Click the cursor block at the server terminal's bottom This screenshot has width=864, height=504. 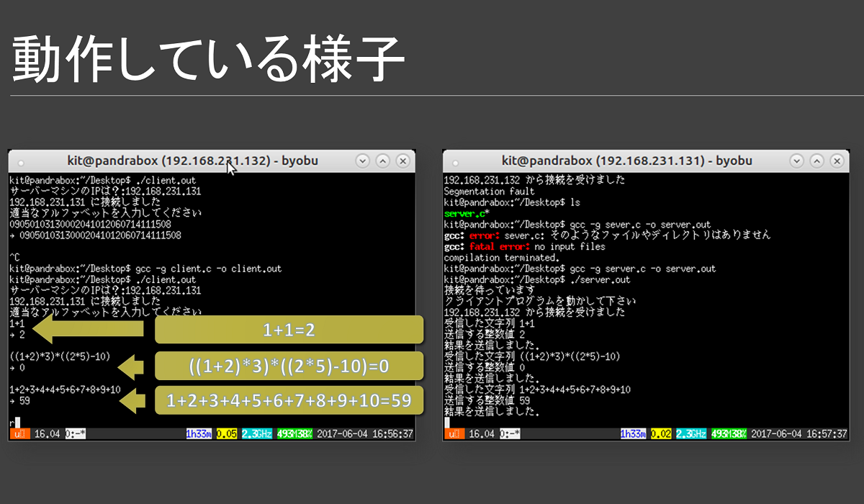point(447,423)
